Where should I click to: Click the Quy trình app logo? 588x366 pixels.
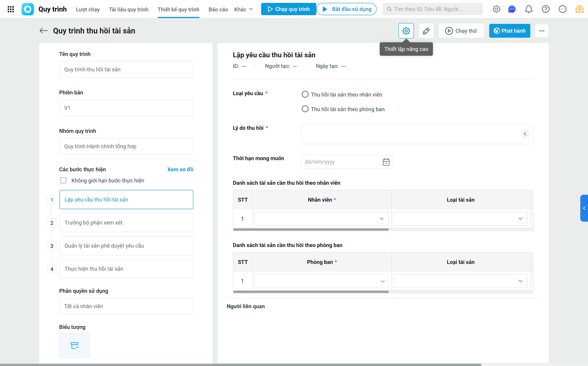(28, 9)
